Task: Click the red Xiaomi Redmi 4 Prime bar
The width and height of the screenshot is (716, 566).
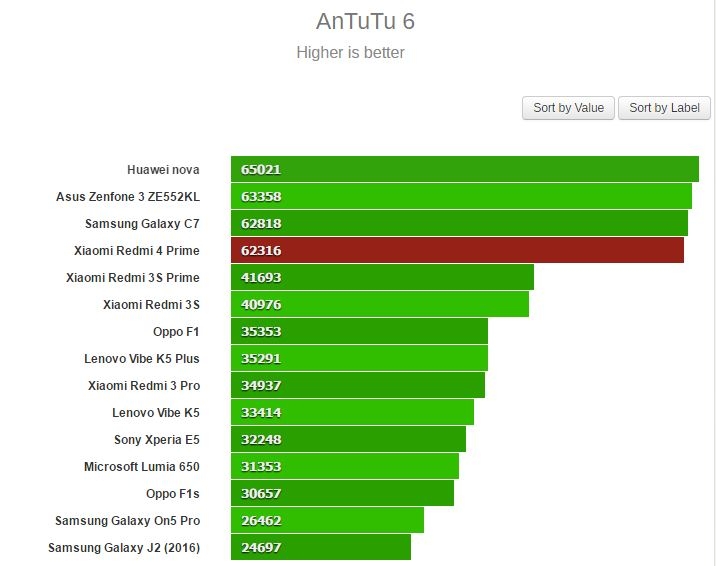Action: point(458,250)
